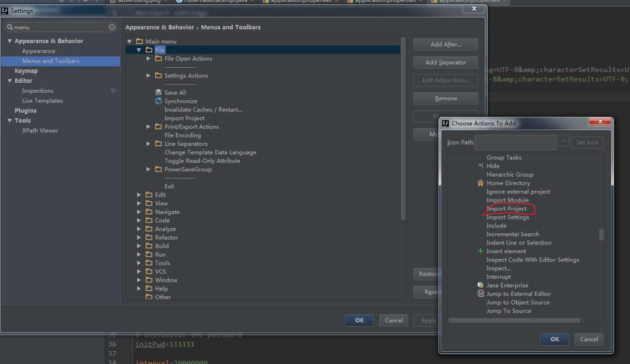The height and width of the screenshot is (364, 630).
Task: Click the Home Directory house icon
Action: pos(481,183)
